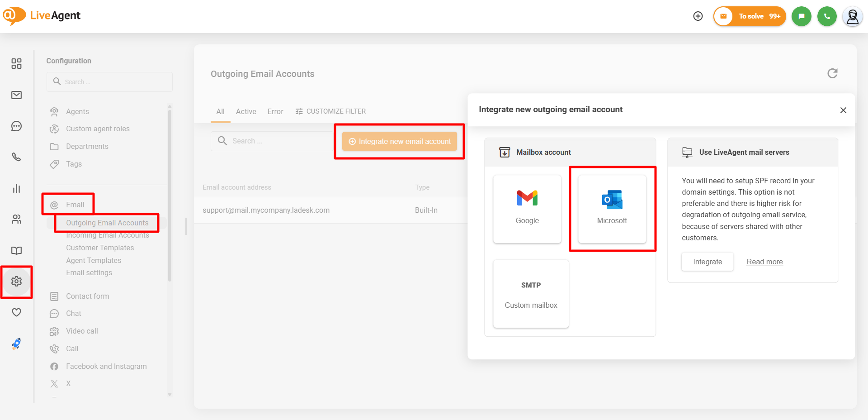The width and height of the screenshot is (868, 420).
Task: Switch to the Error filter tab
Action: click(x=275, y=111)
